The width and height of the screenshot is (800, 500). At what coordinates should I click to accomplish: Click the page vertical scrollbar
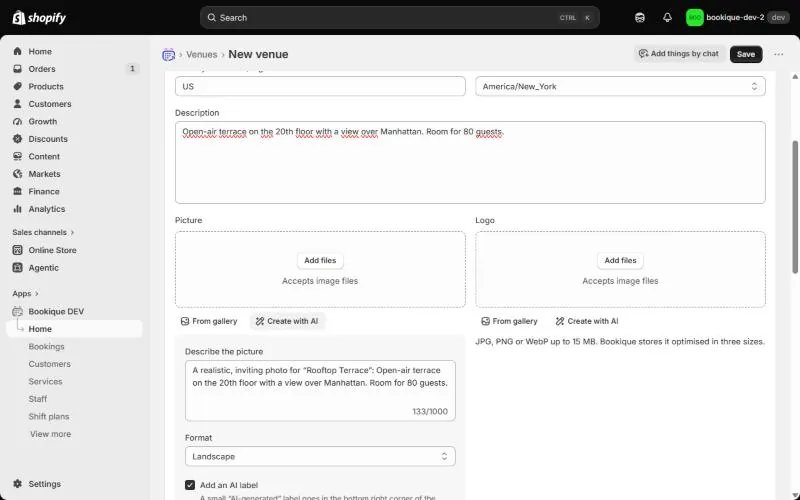[x=795, y=207]
